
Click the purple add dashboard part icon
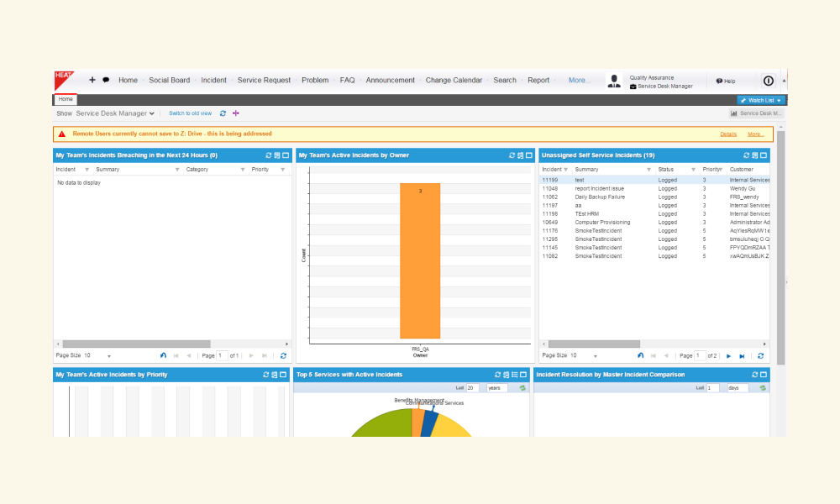click(236, 113)
